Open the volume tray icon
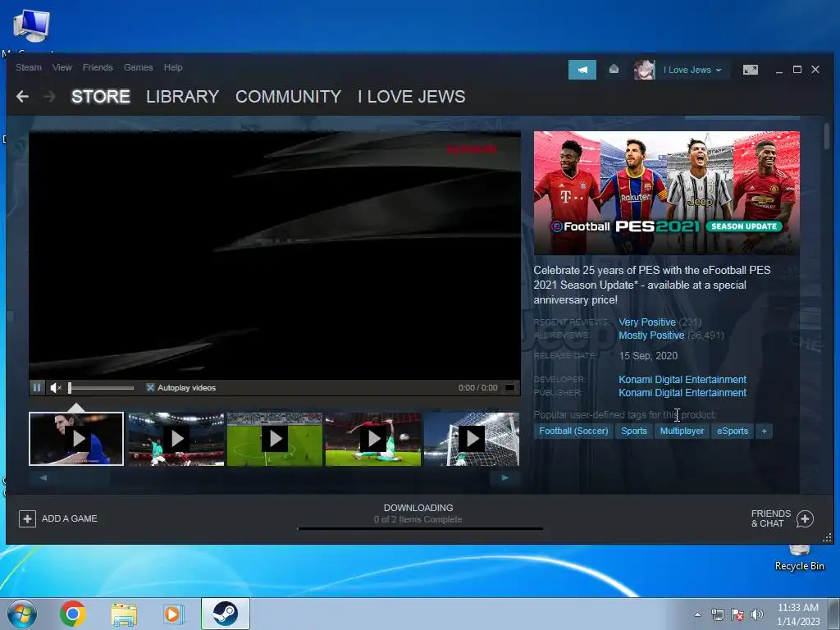 pyautogui.click(x=756, y=614)
